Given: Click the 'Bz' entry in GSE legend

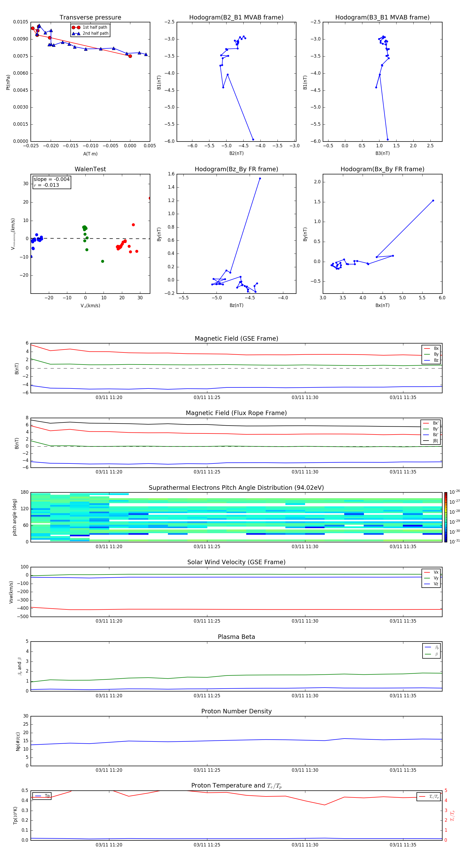Looking at the screenshot, I should [431, 360].
